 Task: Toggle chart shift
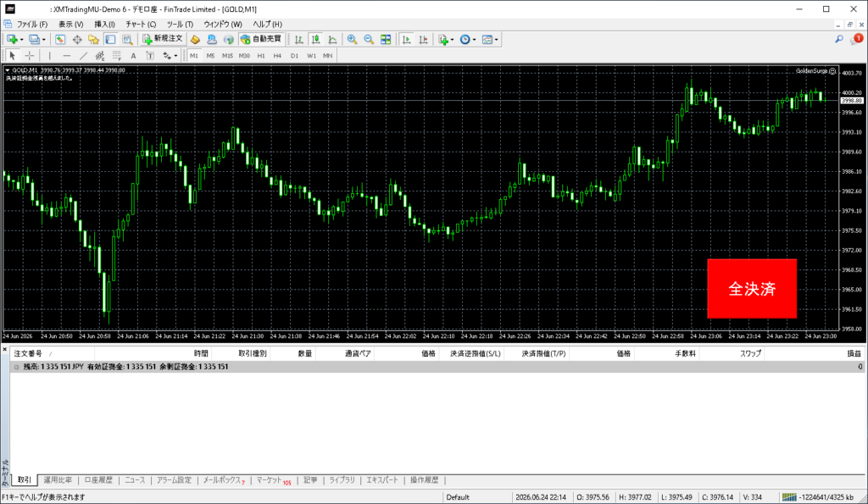(423, 39)
